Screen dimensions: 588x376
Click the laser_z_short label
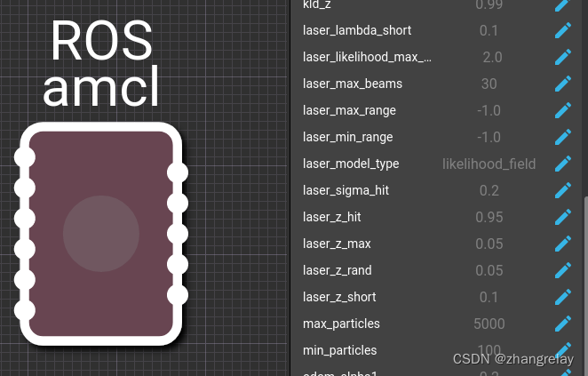pos(339,297)
